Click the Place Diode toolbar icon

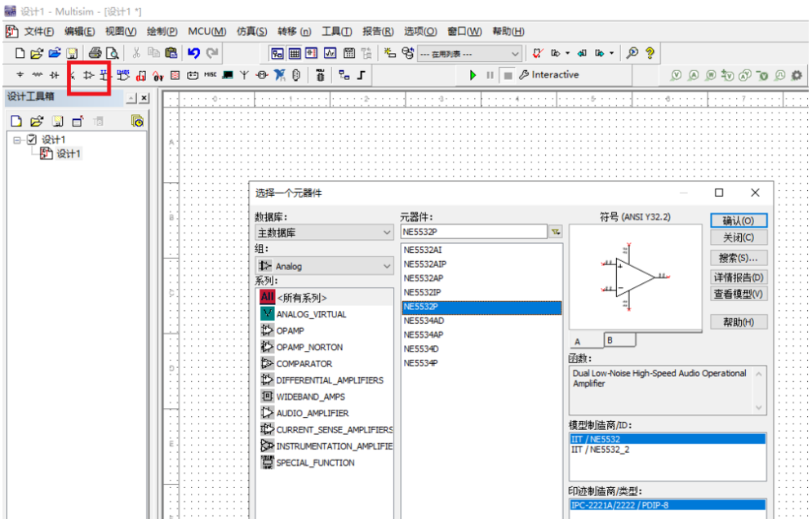[x=54, y=75]
